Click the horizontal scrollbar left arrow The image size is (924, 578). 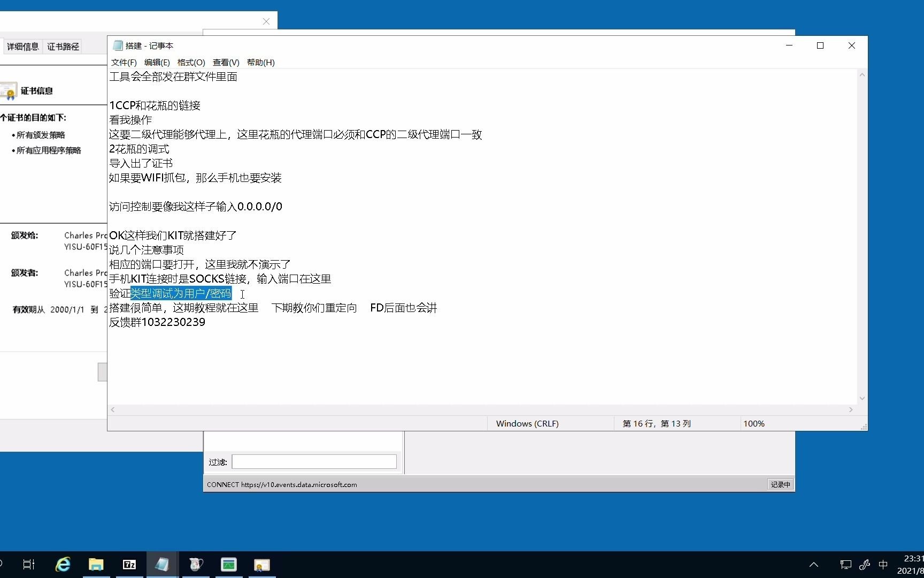(x=112, y=409)
